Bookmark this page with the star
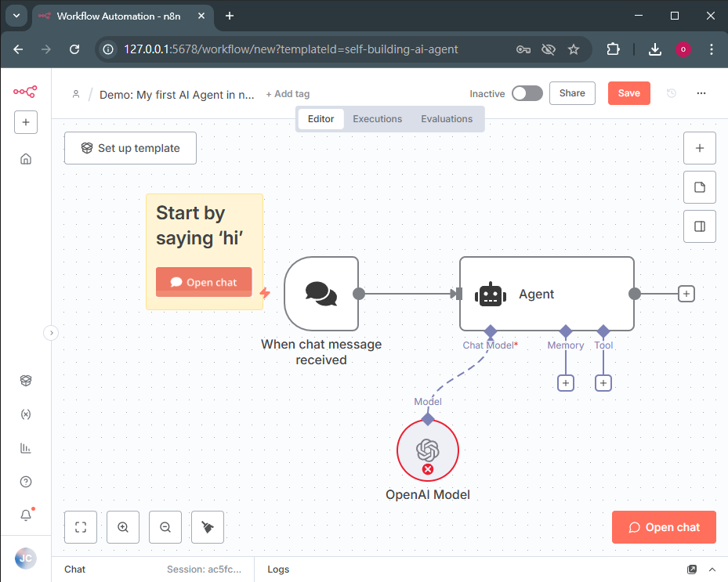This screenshot has height=582, width=728. tap(574, 49)
